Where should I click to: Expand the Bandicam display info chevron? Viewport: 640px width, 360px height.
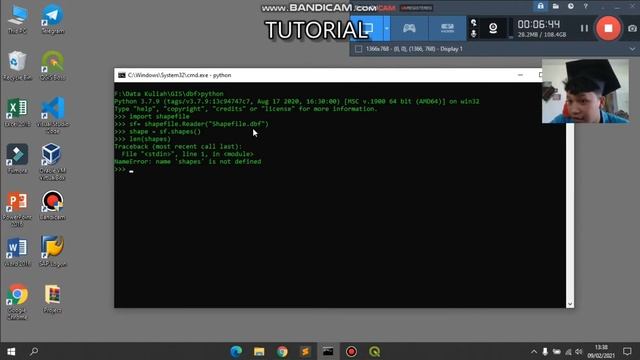[x=632, y=49]
